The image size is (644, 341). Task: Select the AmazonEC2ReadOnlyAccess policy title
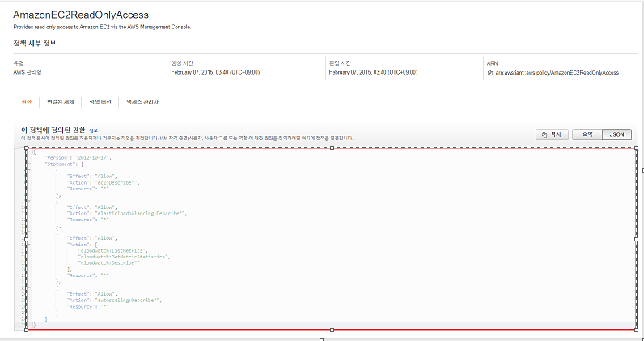(x=81, y=15)
